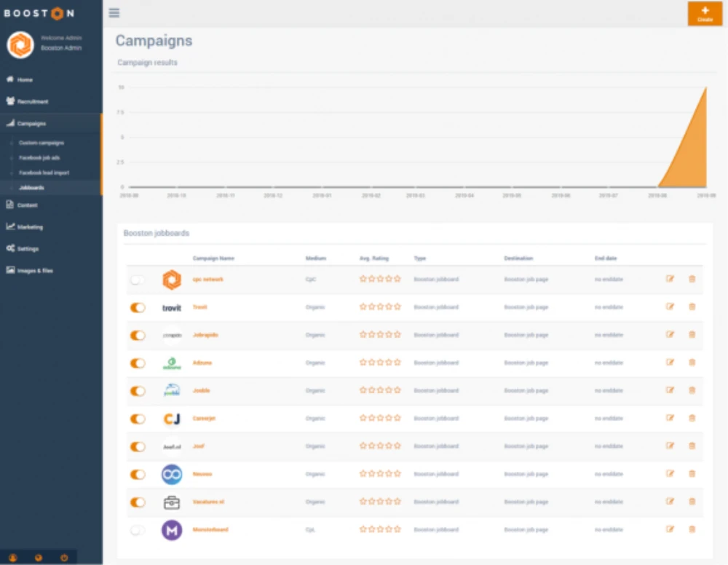Viewport: 728px width, 565px height.
Task: Click the edit icon for Monsterboard row
Action: click(670, 529)
